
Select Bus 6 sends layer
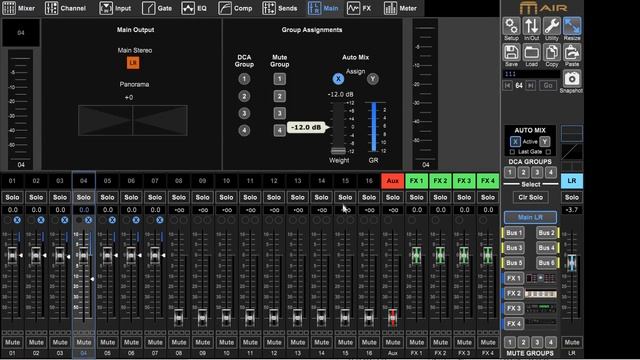[x=547, y=263]
